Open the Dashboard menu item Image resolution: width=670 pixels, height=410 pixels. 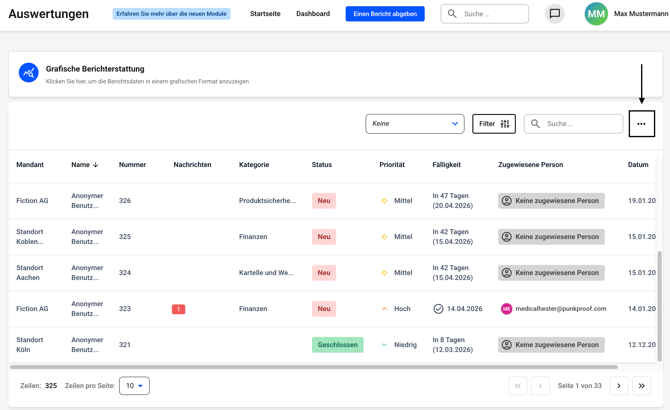point(313,14)
